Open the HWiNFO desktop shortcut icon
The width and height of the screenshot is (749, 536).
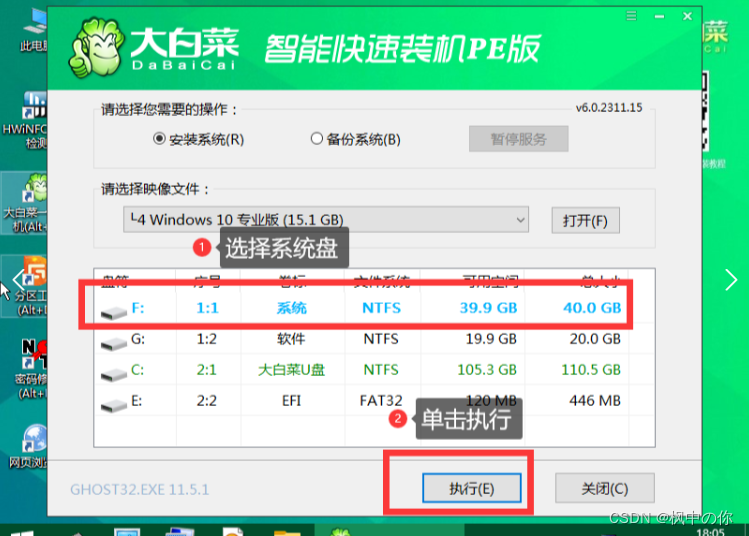(x=26, y=119)
